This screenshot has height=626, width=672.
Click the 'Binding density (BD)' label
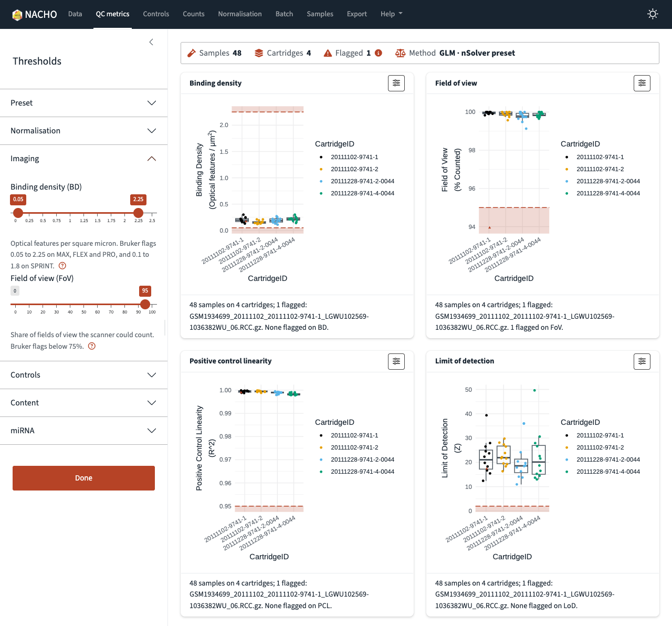tap(46, 187)
